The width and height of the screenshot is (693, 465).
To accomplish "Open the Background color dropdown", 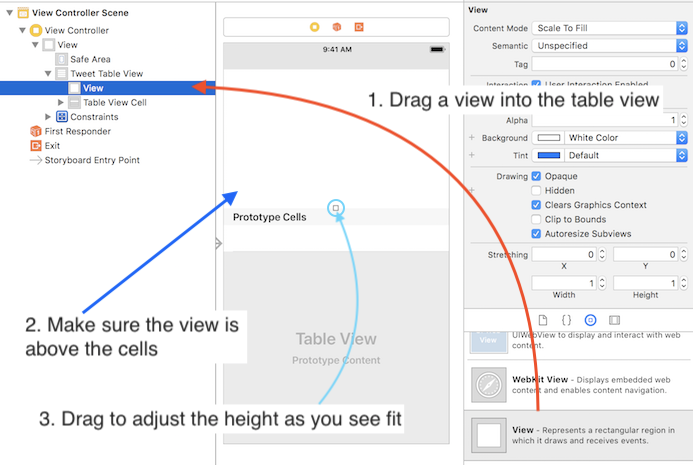I will 626,138.
